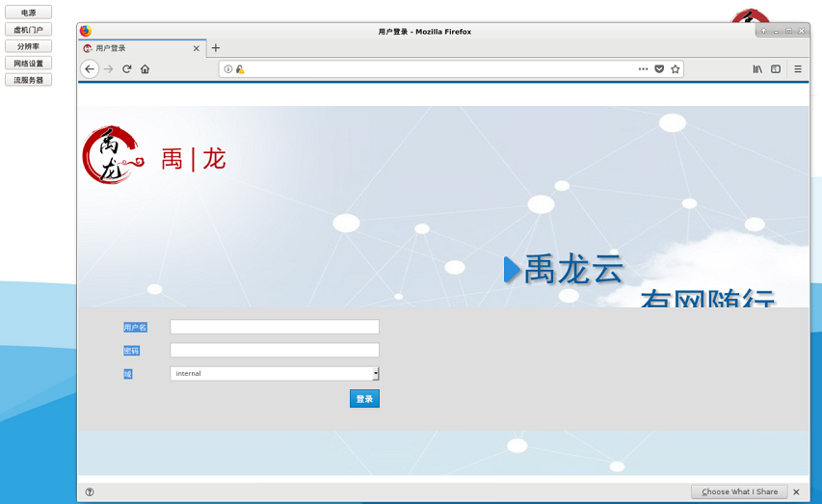The image size is (822, 504).
Task: Click Choose What I Share button
Action: [739, 491]
